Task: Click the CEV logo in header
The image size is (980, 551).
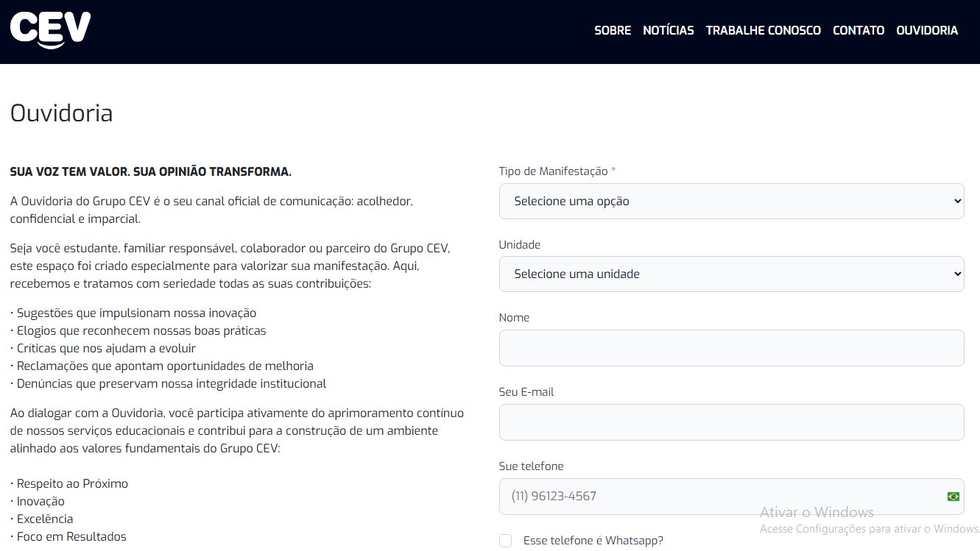Action: pos(50,30)
